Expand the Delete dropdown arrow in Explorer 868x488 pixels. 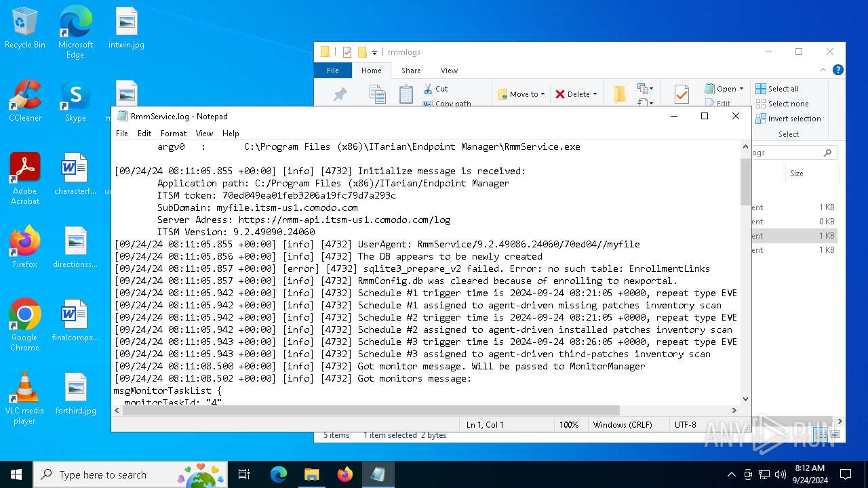point(595,94)
